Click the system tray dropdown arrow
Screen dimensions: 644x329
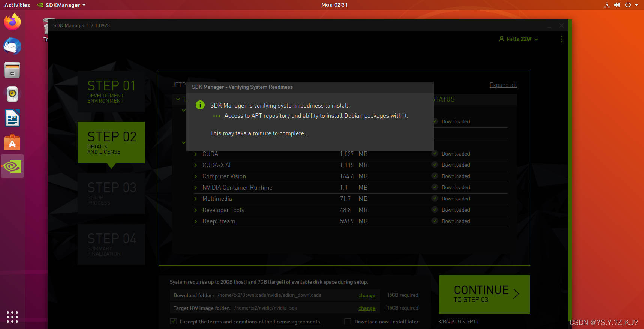click(637, 5)
